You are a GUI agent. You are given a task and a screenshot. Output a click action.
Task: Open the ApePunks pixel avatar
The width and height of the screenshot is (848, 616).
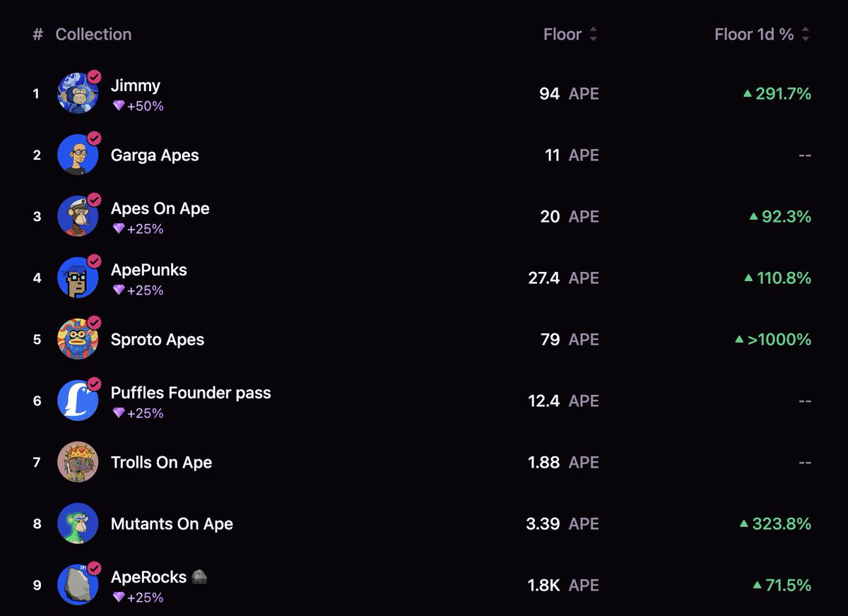(x=78, y=278)
